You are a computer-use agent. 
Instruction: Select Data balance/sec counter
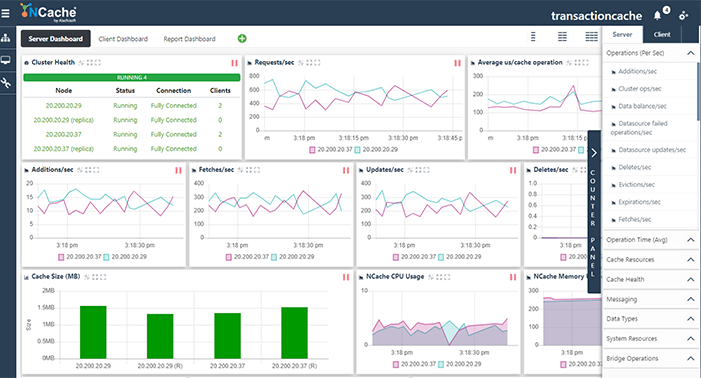point(642,106)
